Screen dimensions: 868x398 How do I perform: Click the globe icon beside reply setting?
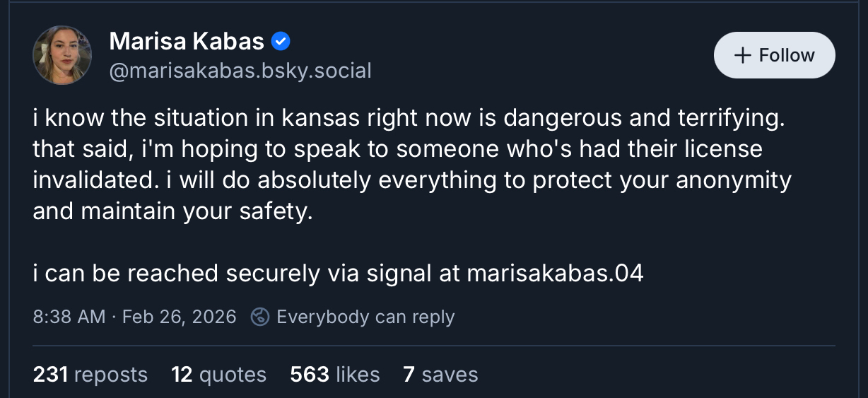coord(260,316)
